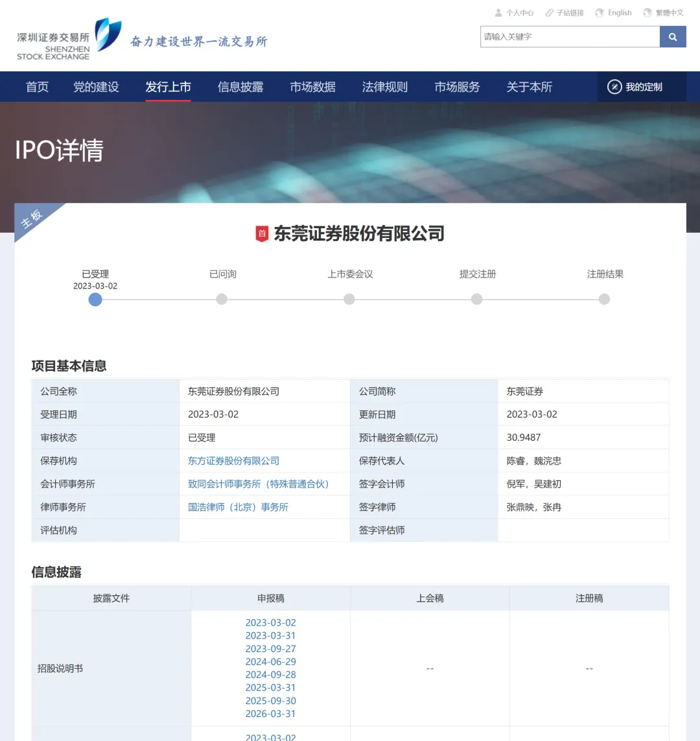This screenshot has width=700, height=741.
Task: Click the 项目基本信息 section heading
Action: click(69, 366)
